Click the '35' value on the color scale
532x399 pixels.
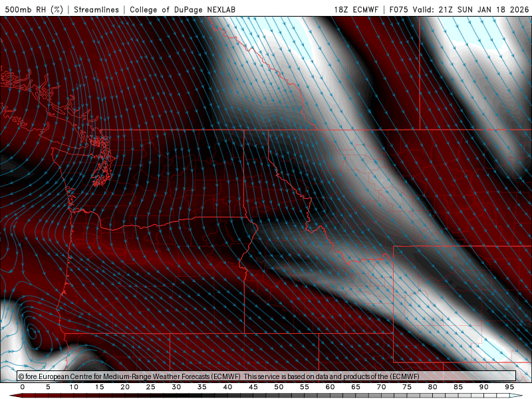tap(202, 387)
